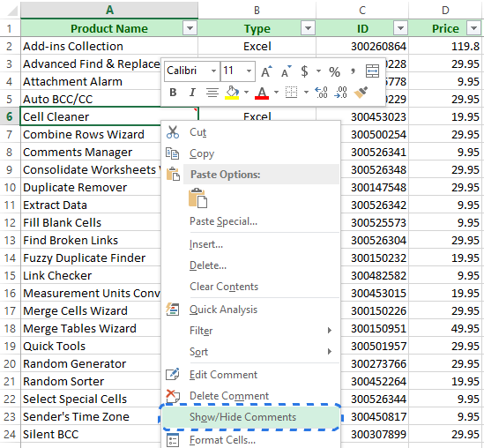Viewport: 484px width, 448px height.
Task: Open the font size 11 dropdown
Action: coord(249,71)
